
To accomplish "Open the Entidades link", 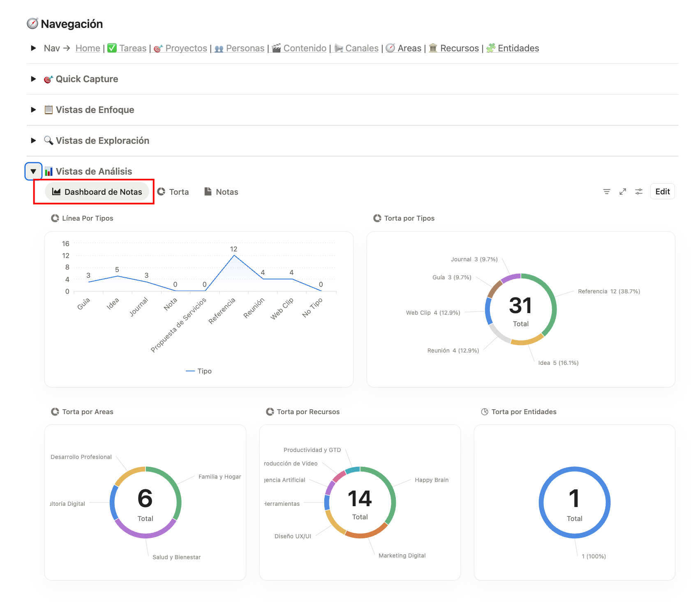I will (518, 48).
